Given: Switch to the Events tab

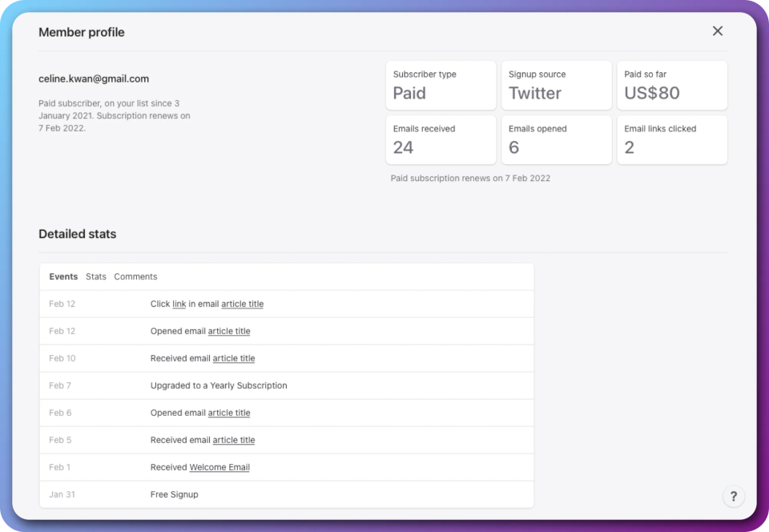Looking at the screenshot, I should [x=63, y=276].
